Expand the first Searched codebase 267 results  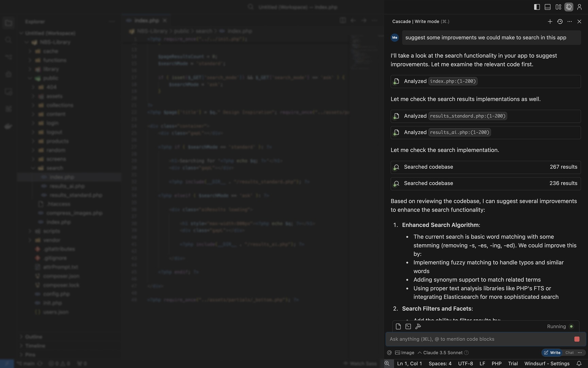click(486, 167)
